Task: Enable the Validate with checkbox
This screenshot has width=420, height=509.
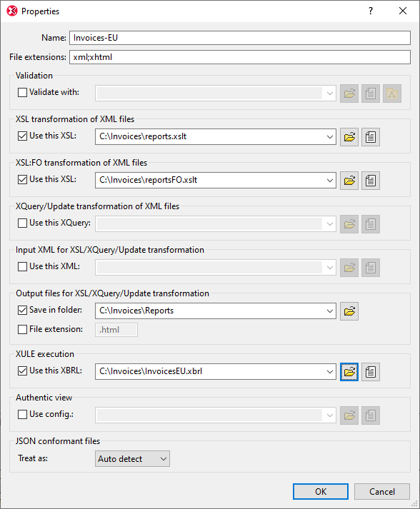Action: click(22, 93)
